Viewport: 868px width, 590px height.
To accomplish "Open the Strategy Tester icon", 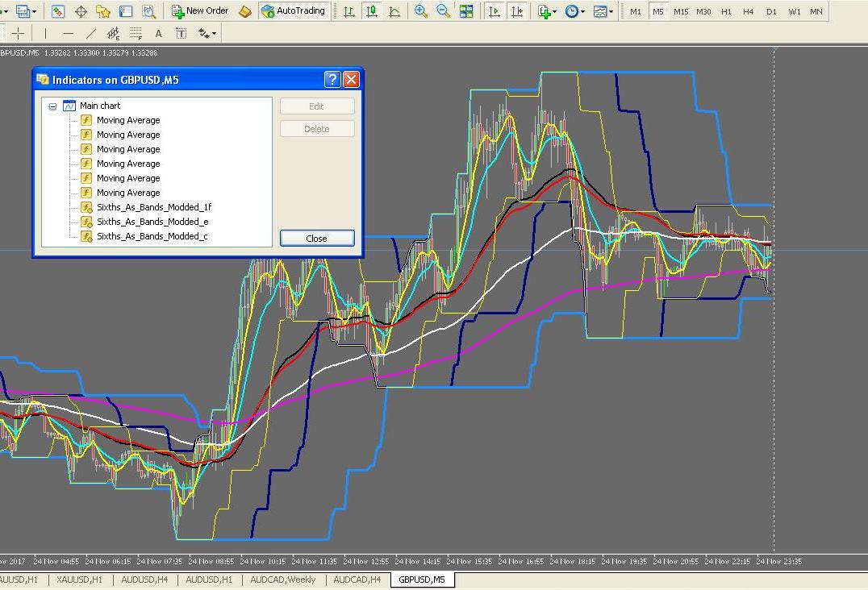I will pyautogui.click(x=148, y=11).
